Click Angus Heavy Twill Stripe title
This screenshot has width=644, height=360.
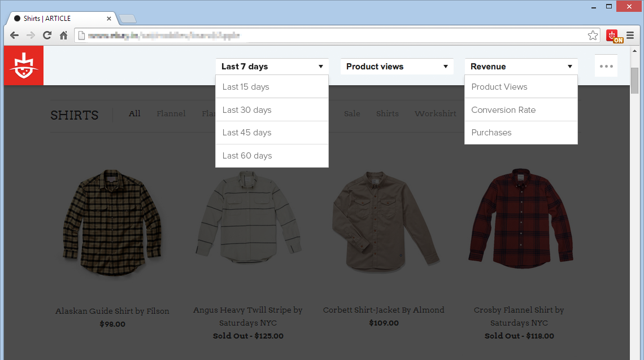click(x=247, y=316)
